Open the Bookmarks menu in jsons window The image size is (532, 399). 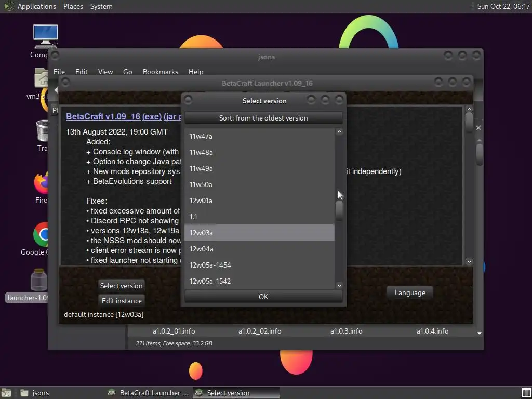tap(161, 72)
